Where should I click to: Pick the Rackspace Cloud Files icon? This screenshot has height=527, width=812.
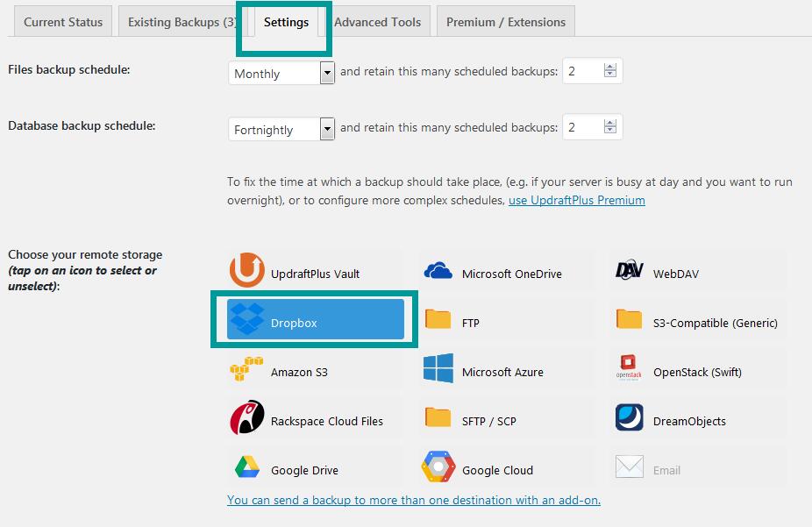click(x=246, y=419)
